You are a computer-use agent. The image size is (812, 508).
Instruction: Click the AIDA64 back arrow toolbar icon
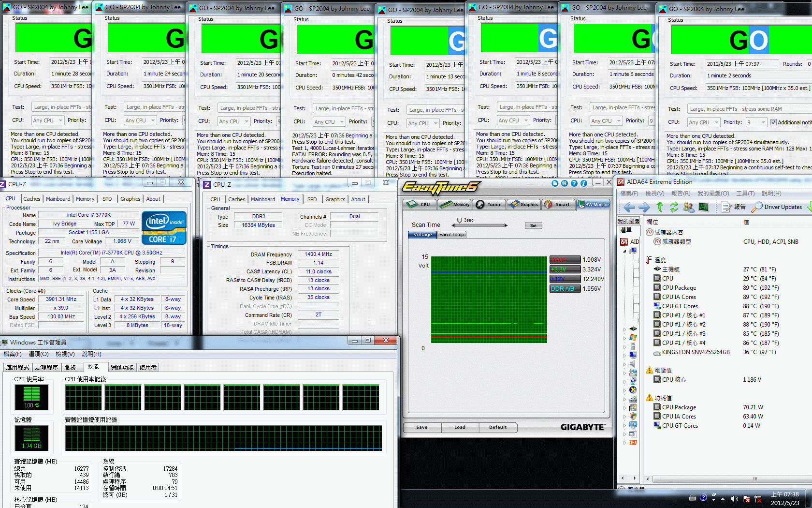click(x=629, y=207)
